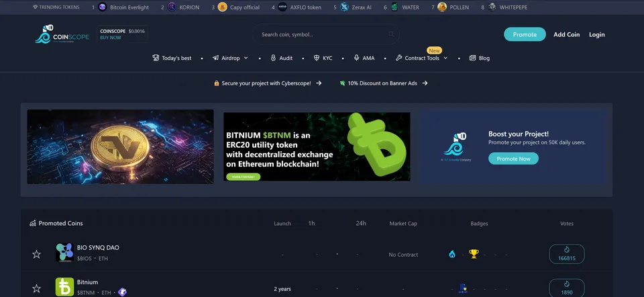
Task: Click the purple chain icon next to Bitnium ETH
Action: (x=122, y=292)
